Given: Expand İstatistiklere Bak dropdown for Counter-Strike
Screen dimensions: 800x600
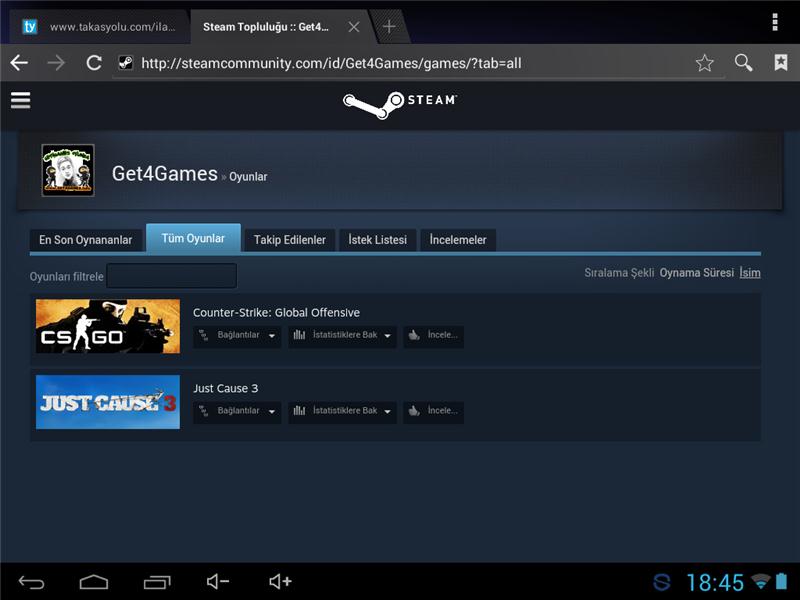Looking at the screenshot, I should [x=342, y=336].
